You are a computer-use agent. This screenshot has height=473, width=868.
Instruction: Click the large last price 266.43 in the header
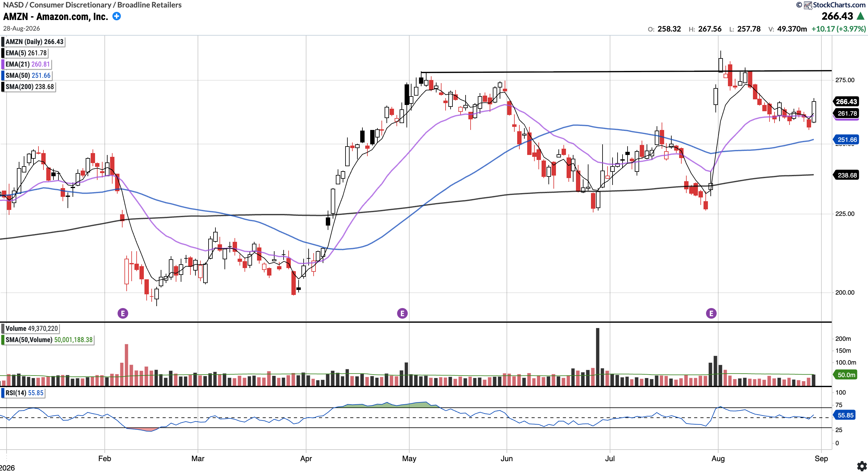837,16
